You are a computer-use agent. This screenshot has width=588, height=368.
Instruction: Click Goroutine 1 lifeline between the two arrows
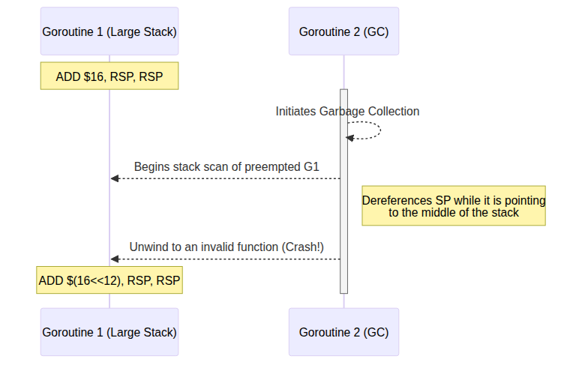(109, 217)
